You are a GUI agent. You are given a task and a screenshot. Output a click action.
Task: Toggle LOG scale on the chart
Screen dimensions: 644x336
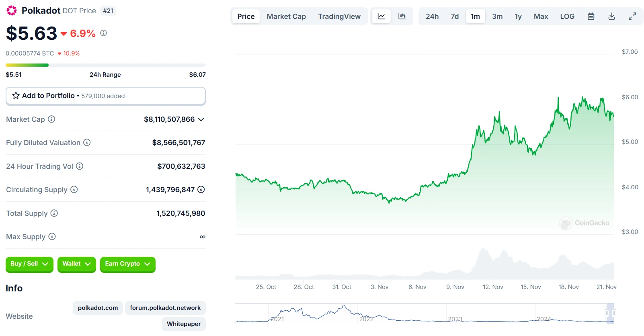[567, 16]
